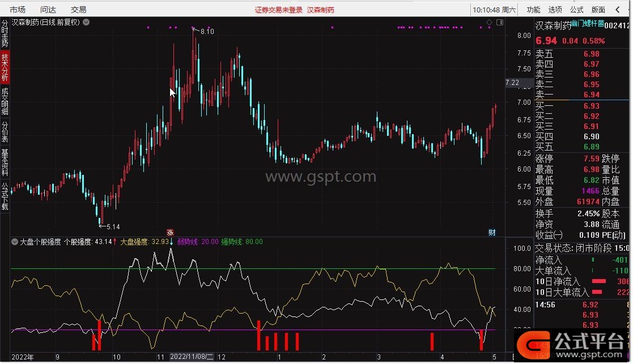Image resolution: width=633 pixels, height=364 pixels.
Task: Click the clock showing 10:10:48 周六
Action: 494,10
